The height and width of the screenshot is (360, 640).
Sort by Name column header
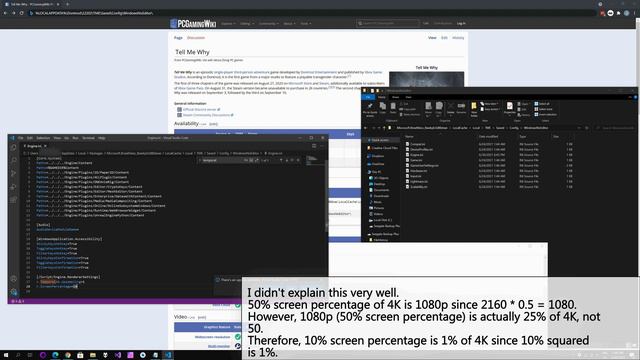point(409,136)
